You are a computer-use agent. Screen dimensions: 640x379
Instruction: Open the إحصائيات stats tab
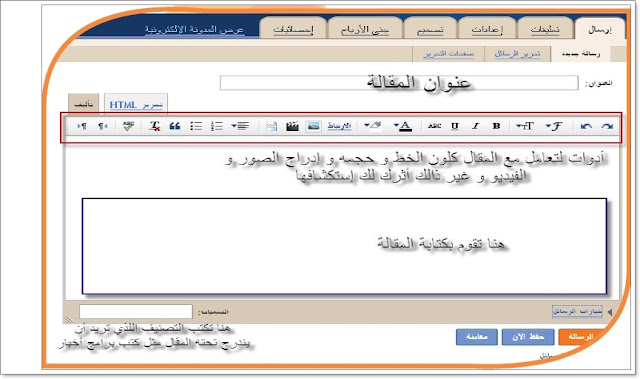click(x=293, y=29)
